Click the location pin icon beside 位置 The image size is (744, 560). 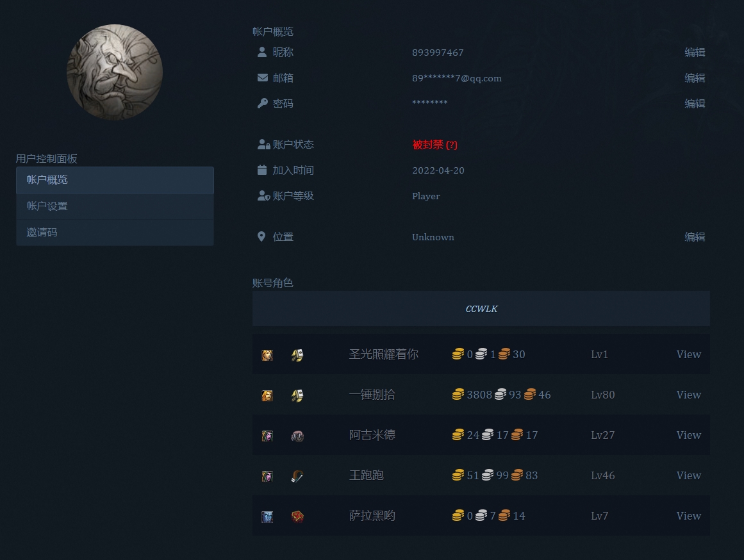(261, 236)
